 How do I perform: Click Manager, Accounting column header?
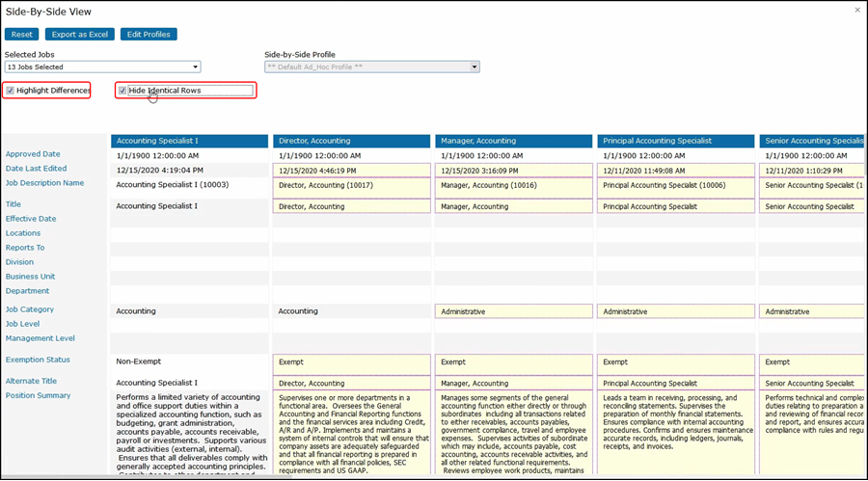pos(513,141)
